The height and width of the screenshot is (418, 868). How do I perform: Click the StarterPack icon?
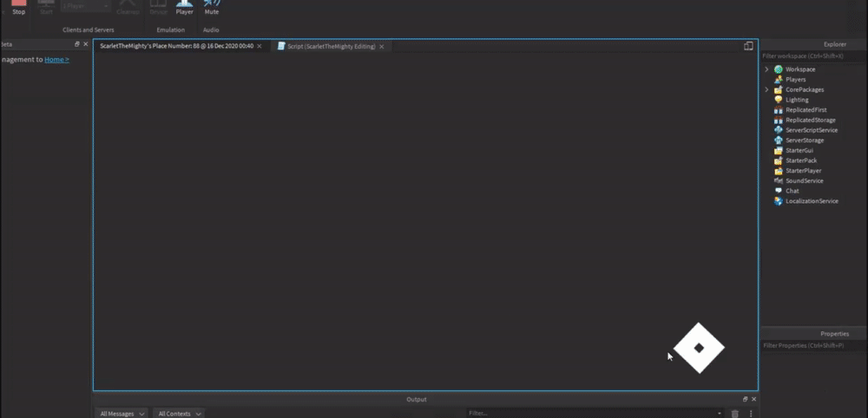(779, 160)
